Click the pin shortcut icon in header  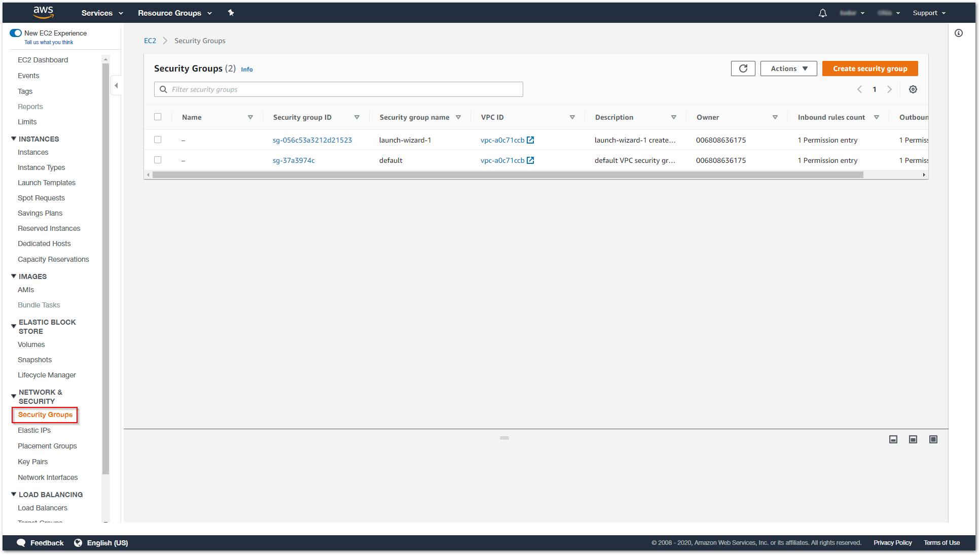click(231, 13)
